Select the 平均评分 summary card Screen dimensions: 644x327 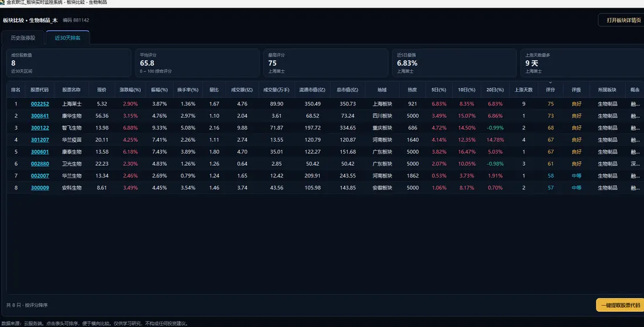point(197,63)
